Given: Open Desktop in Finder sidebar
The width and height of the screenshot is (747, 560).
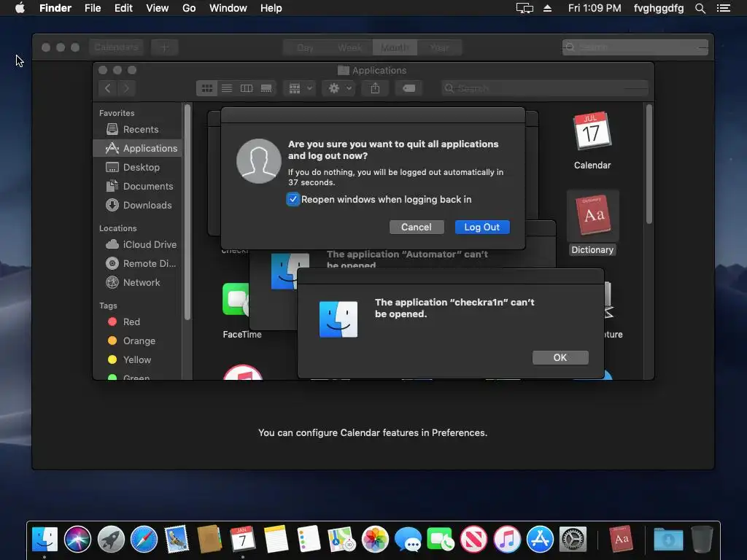Looking at the screenshot, I should point(138,167).
